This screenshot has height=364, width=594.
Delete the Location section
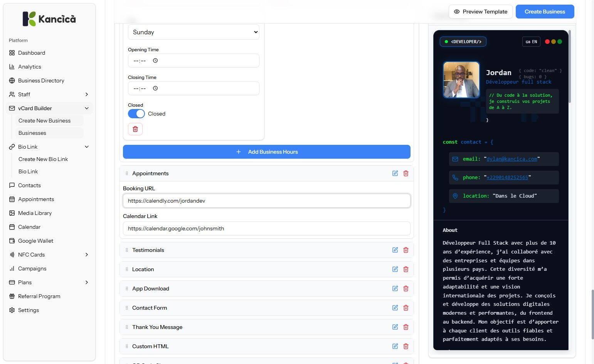[406, 269]
